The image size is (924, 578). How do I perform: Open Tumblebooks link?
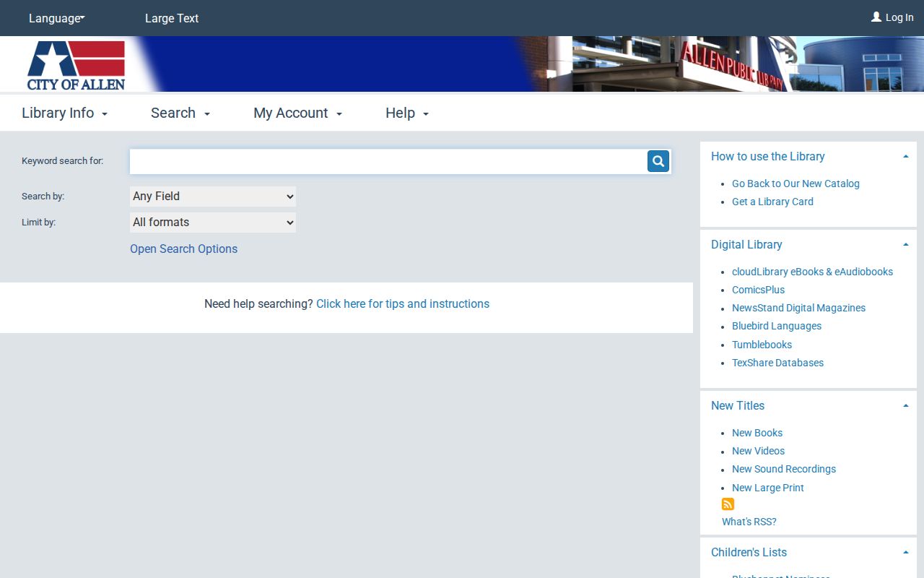point(762,345)
